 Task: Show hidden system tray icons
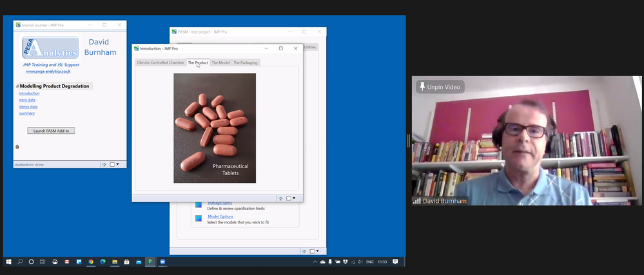(315, 262)
